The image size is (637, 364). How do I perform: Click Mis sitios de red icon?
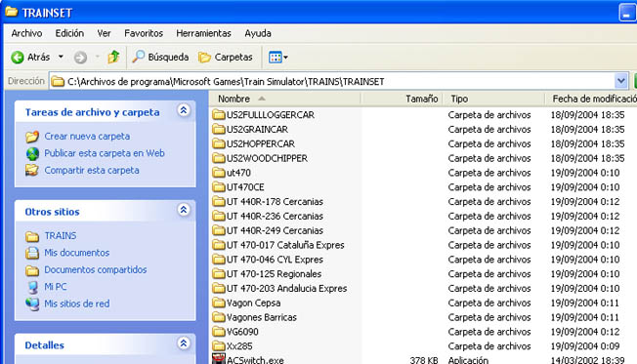pos(32,303)
